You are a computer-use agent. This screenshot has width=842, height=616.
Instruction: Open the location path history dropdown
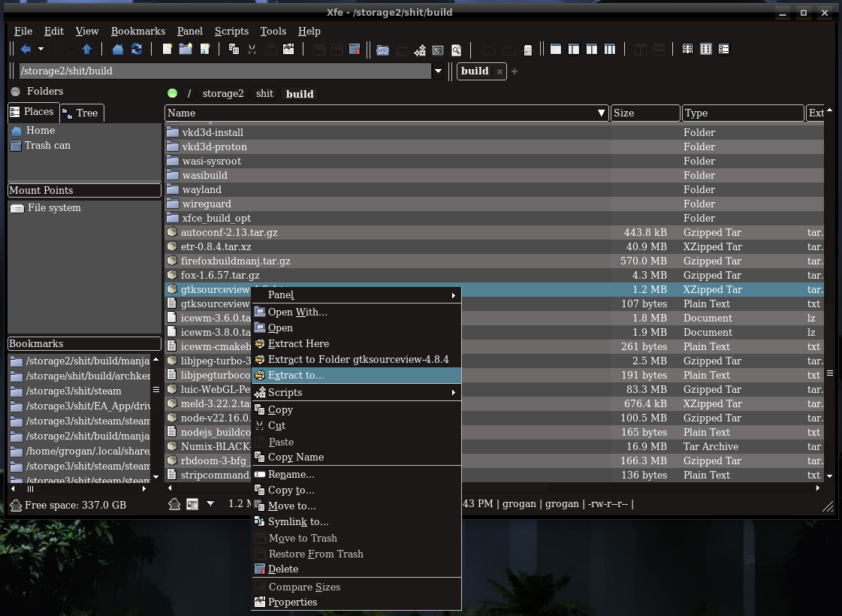pos(438,71)
